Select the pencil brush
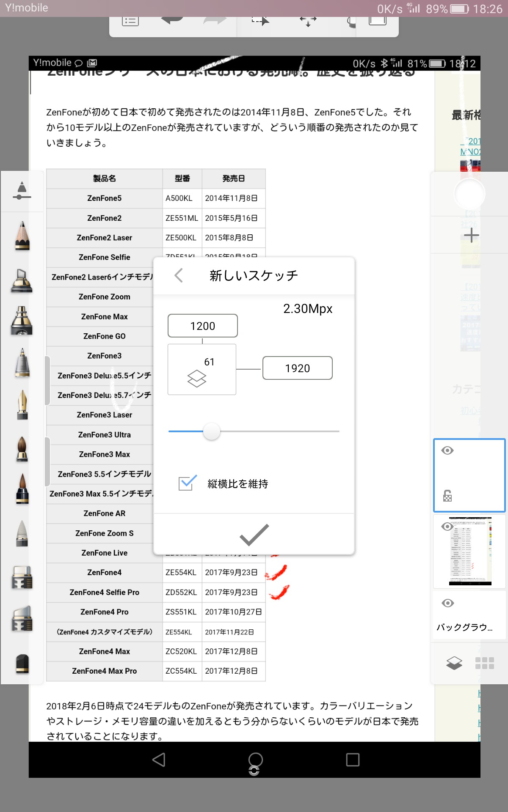This screenshot has width=508, height=812. [x=22, y=236]
